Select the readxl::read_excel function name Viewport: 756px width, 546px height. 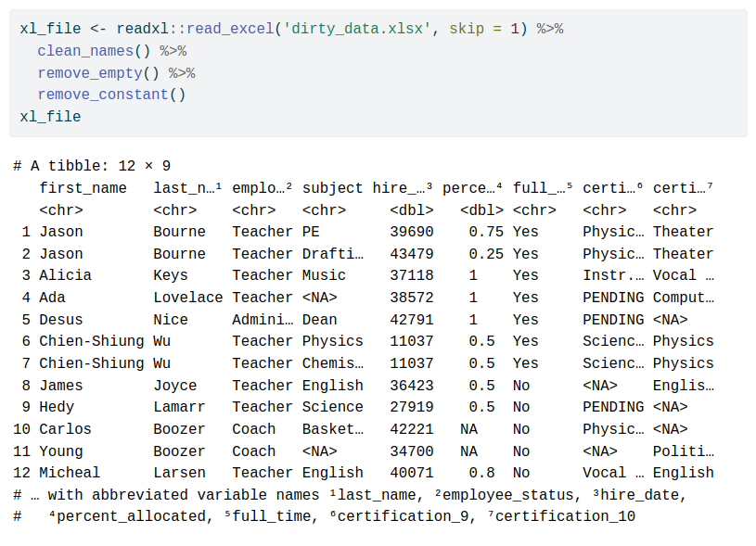(x=196, y=29)
